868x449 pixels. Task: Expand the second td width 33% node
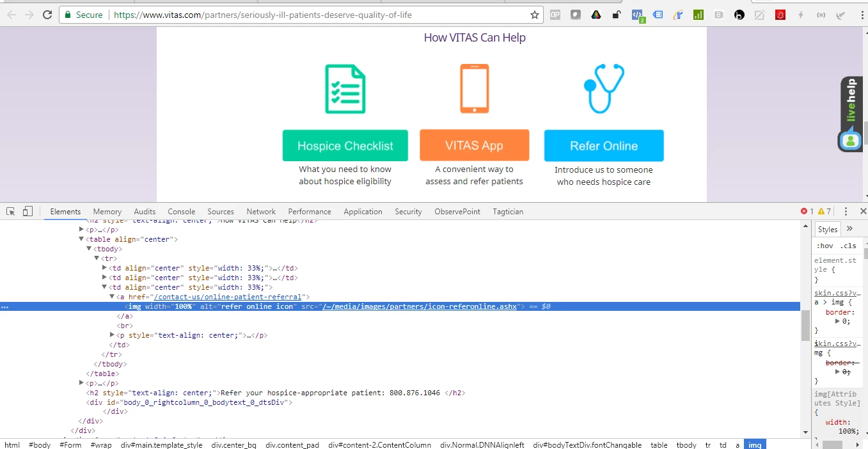(104, 278)
